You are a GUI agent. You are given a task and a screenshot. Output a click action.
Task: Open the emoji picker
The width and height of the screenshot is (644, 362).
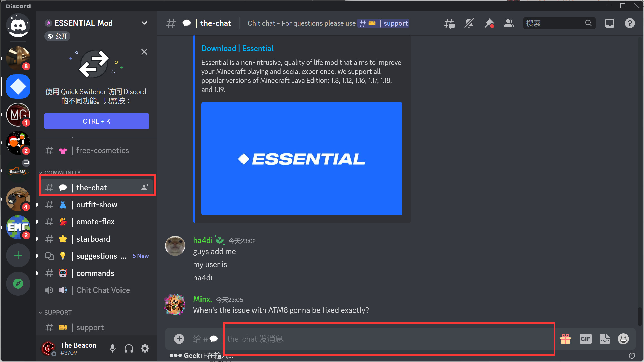click(x=623, y=339)
